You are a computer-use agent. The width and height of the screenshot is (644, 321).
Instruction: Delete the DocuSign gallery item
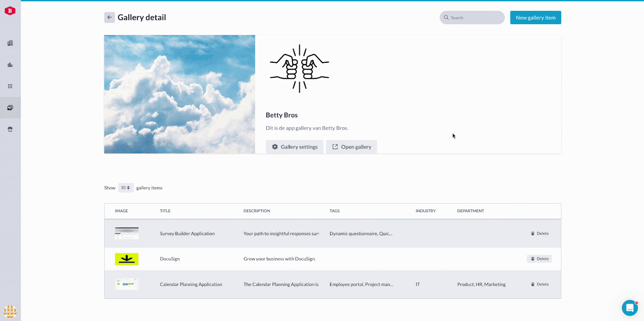coord(539,259)
